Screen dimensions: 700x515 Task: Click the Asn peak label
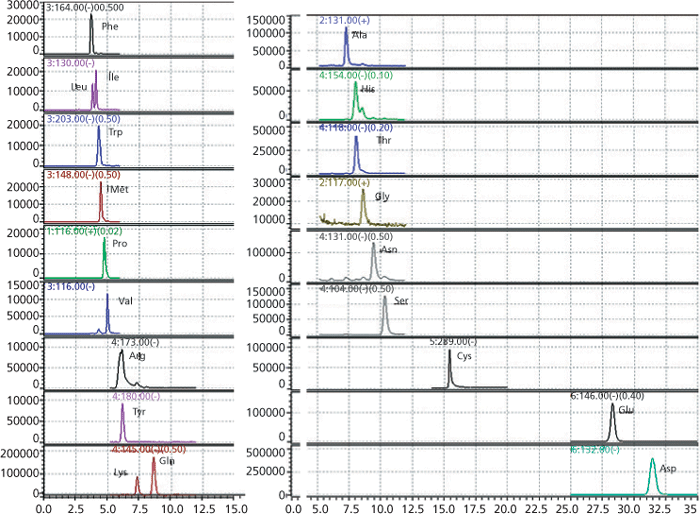point(389,249)
